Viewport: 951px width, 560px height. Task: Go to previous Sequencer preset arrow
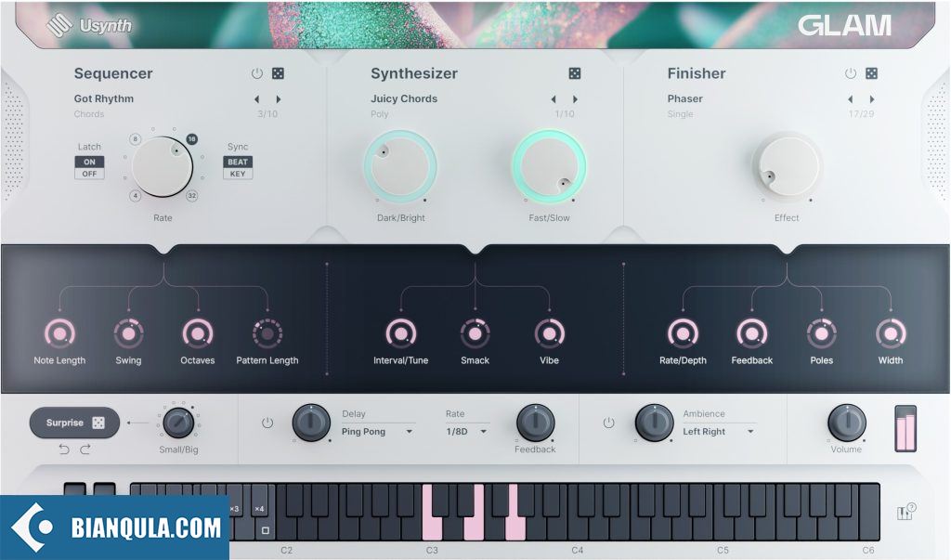257,98
